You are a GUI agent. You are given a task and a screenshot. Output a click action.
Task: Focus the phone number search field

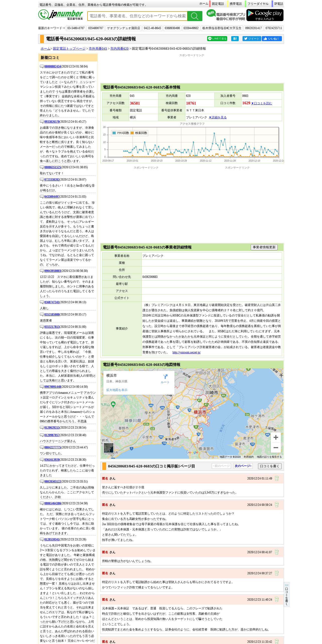coord(137,16)
